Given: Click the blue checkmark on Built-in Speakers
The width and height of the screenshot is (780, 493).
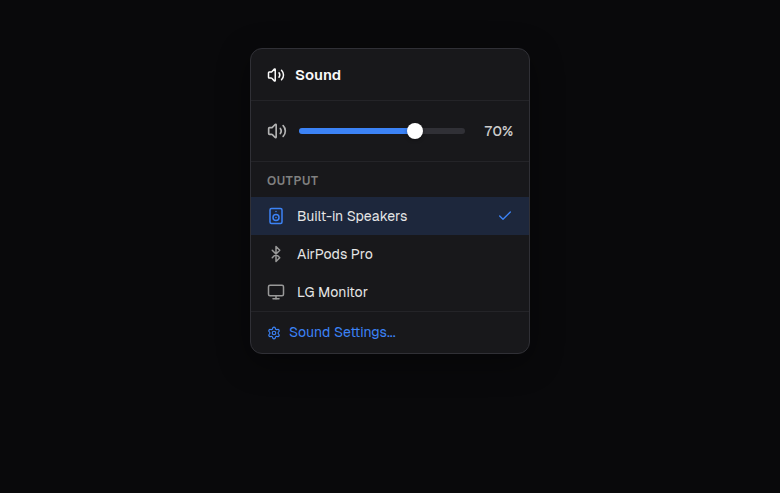Looking at the screenshot, I should point(505,216).
